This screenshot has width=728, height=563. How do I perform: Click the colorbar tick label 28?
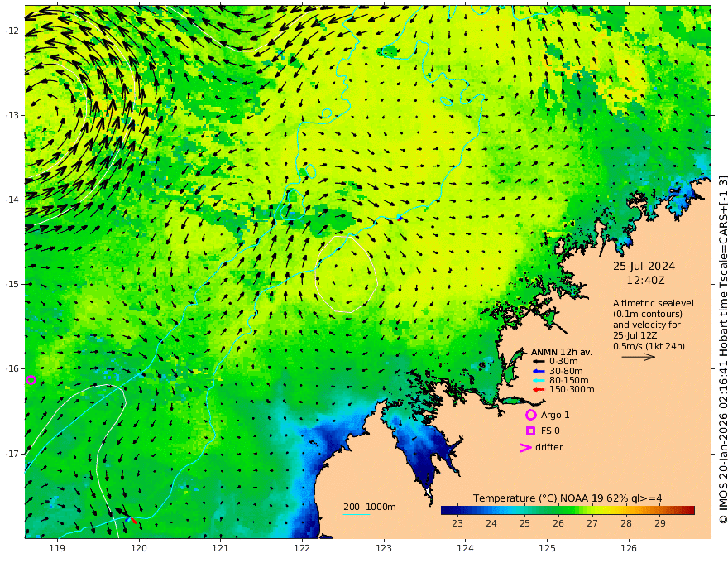pyautogui.click(x=626, y=523)
